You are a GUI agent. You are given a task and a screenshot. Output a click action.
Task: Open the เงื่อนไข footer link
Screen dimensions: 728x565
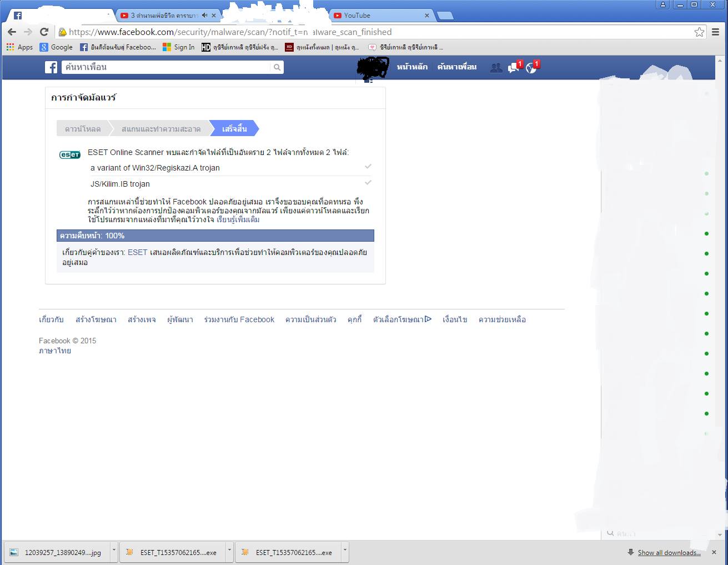(x=455, y=319)
